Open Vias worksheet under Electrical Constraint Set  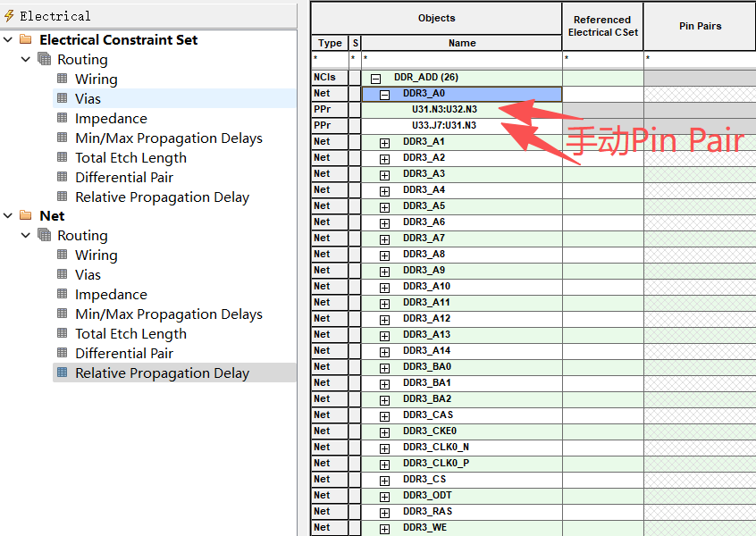(x=88, y=99)
